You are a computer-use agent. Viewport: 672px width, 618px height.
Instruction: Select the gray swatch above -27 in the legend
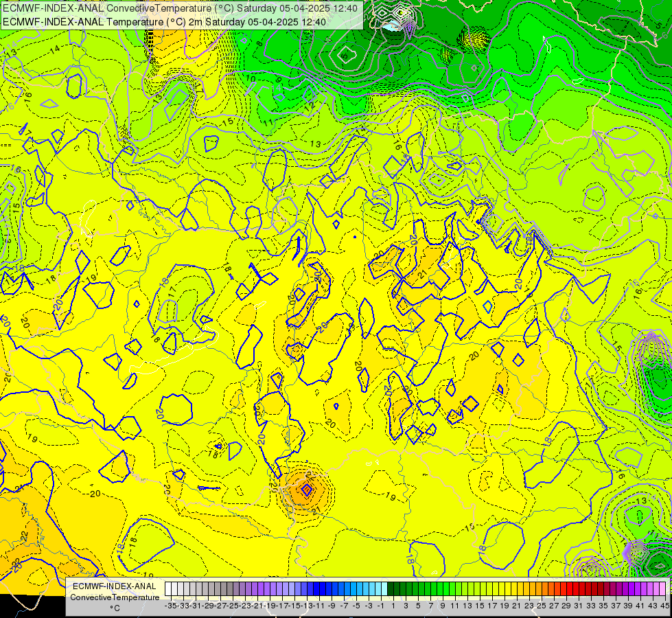pos(218,589)
